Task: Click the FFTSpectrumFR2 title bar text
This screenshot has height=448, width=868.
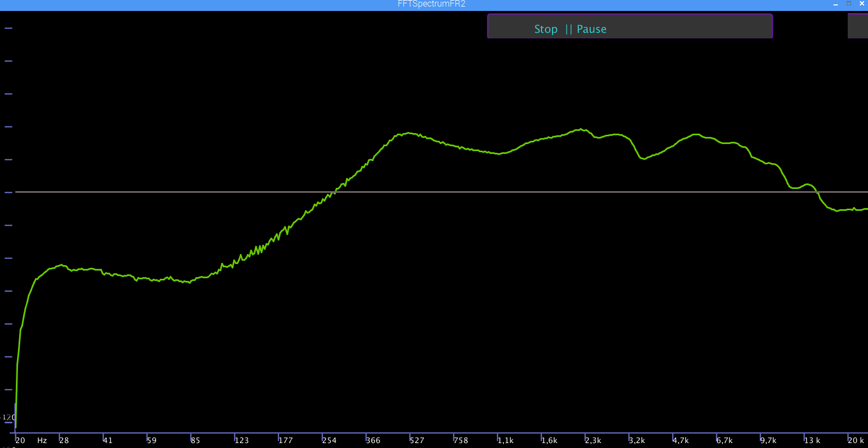Action: pyautogui.click(x=432, y=4)
